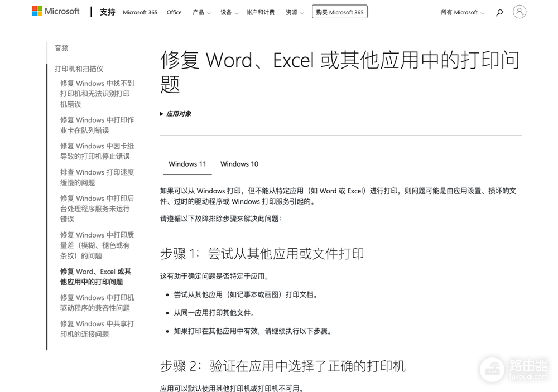Viewport: 558px width, 392px height.
Task: Open 排查 Windows 打印速度缓慢 link
Action: (97, 177)
